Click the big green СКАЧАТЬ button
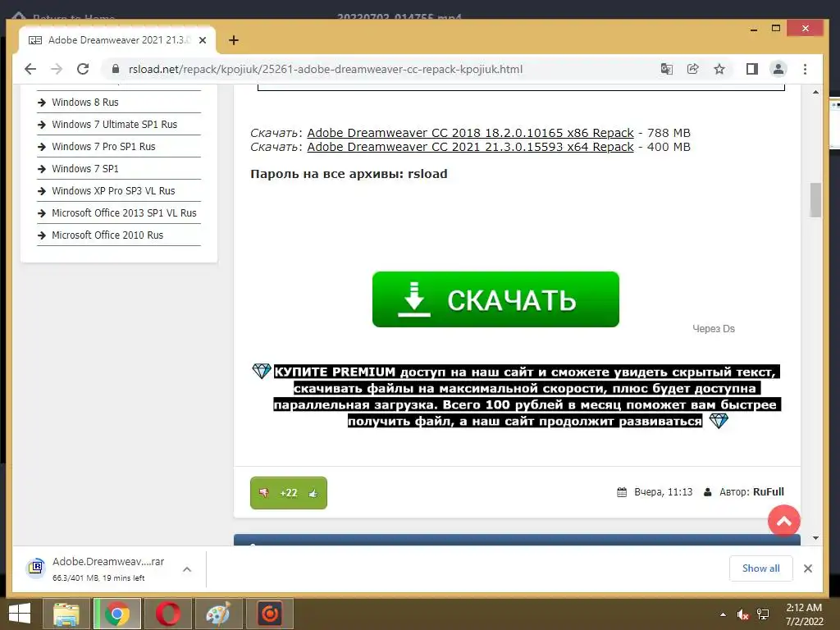Image resolution: width=840 pixels, height=630 pixels. click(x=495, y=299)
